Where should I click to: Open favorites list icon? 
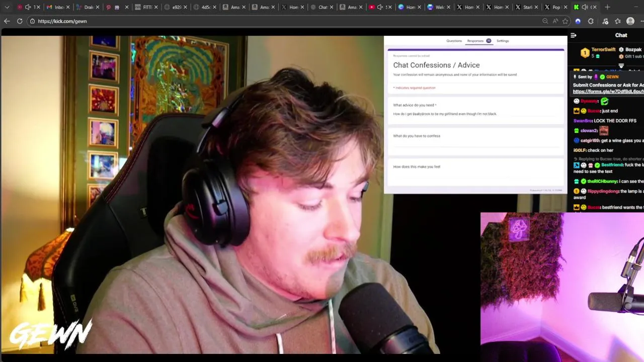(x=617, y=21)
